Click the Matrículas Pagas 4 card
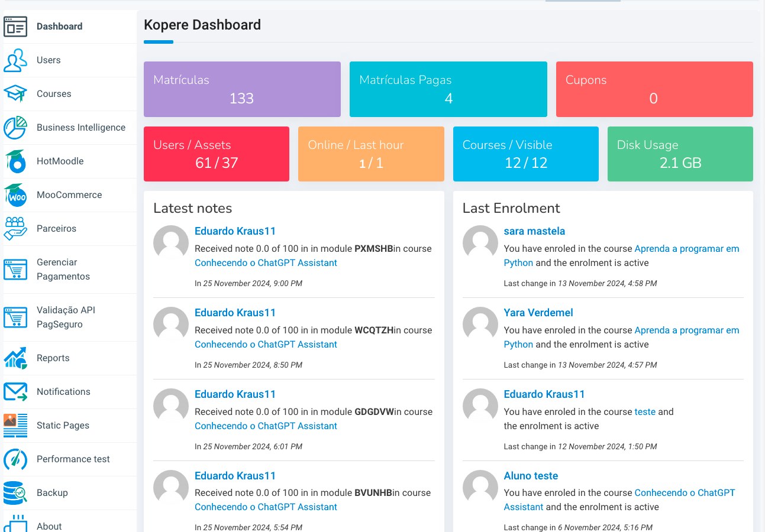Screen dimensions: 765x532 coord(448,89)
